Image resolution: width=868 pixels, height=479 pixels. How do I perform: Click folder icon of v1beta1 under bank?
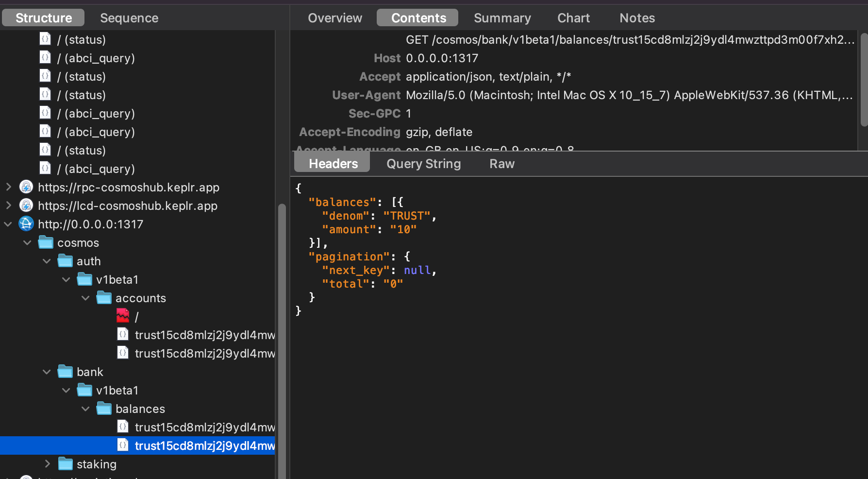point(84,390)
